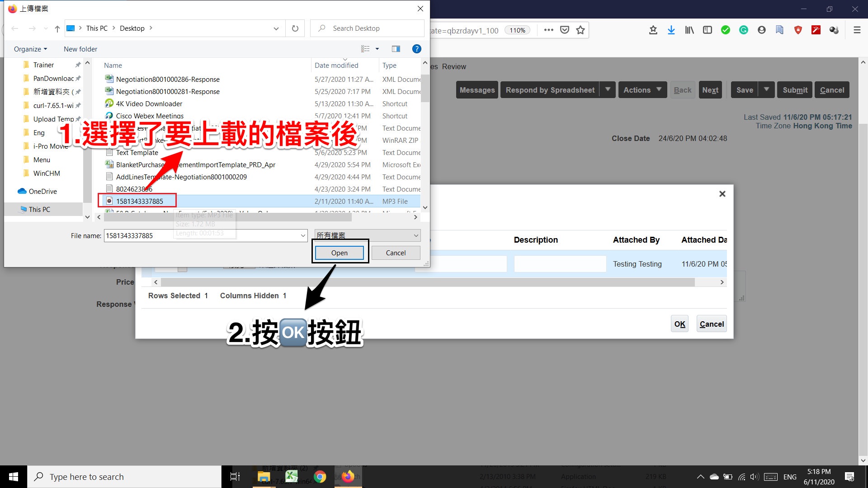This screenshot has width=868, height=488.
Task: Refresh the Desktop folder listing
Action: pos(295,28)
